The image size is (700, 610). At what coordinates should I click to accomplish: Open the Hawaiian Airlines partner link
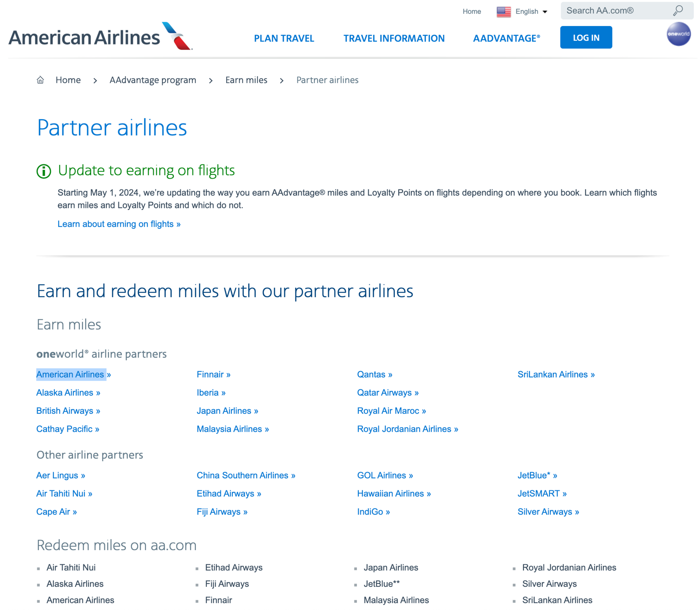393,493
